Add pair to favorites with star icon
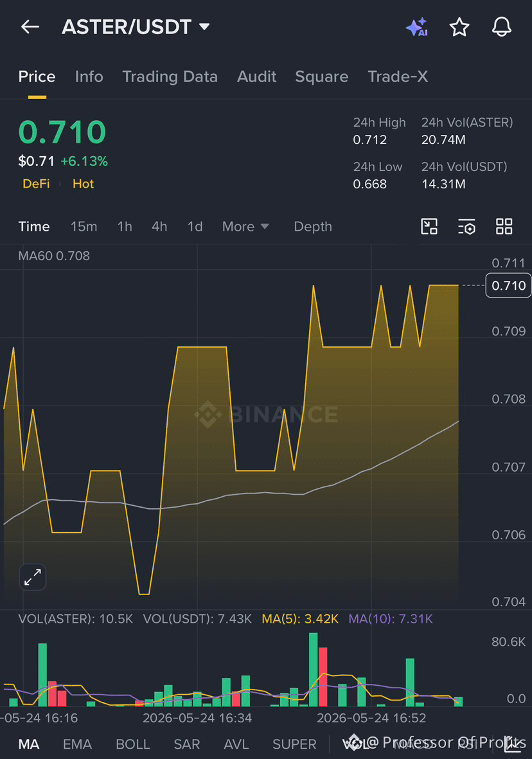Viewport: 532px width, 759px height. (459, 27)
